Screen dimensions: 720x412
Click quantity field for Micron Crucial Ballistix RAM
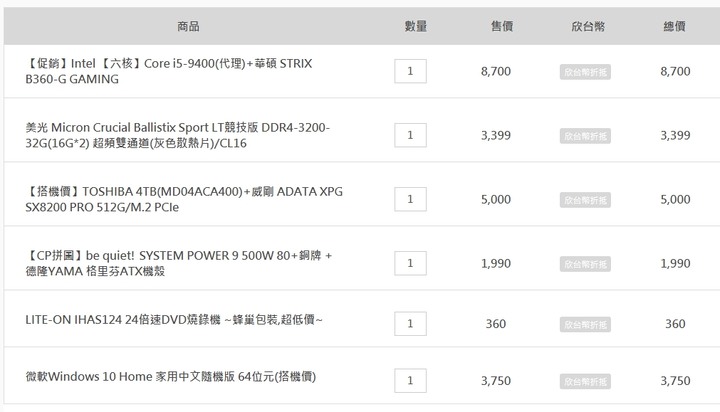410,135
